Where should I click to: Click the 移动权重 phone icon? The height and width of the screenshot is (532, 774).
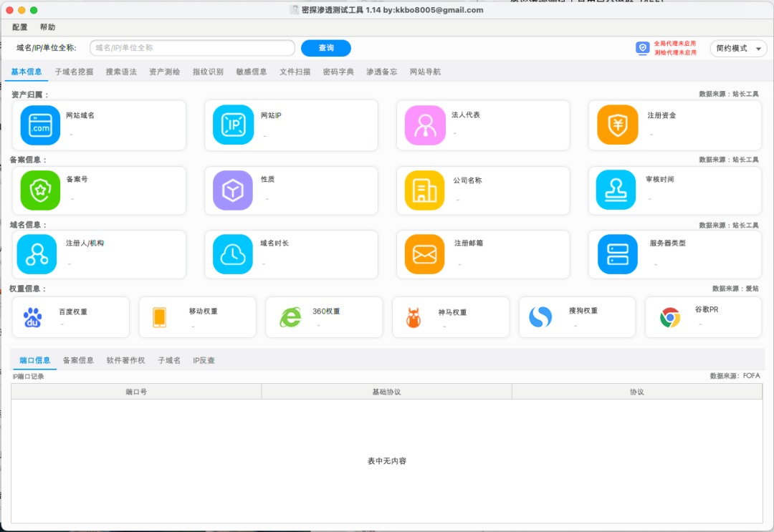[x=159, y=317]
